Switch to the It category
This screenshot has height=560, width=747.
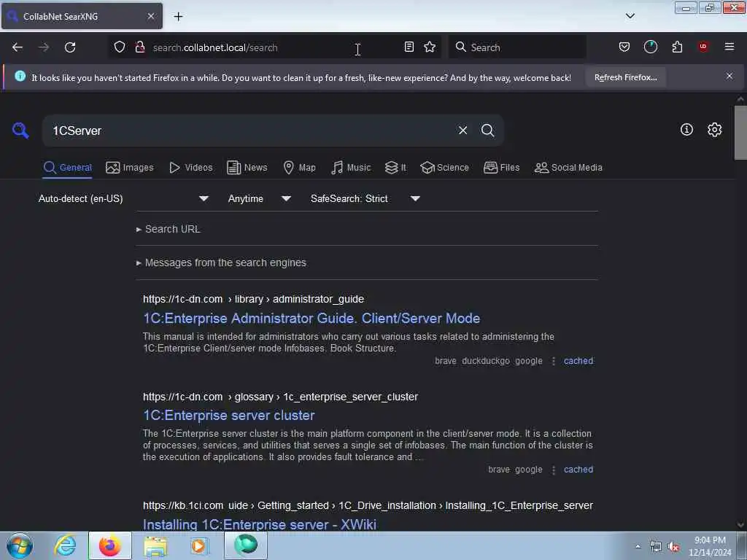pyautogui.click(x=395, y=168)
